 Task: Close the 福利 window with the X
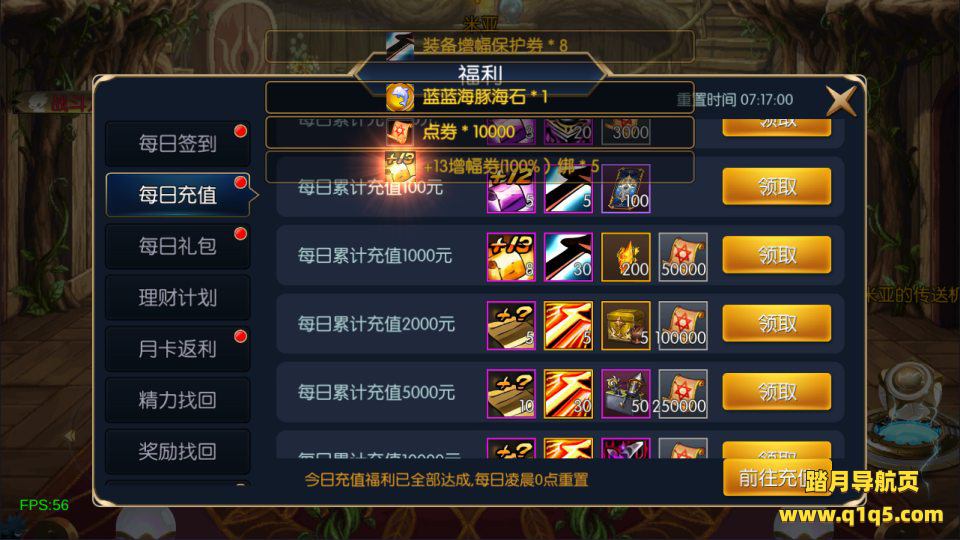[x=841, y=100]
